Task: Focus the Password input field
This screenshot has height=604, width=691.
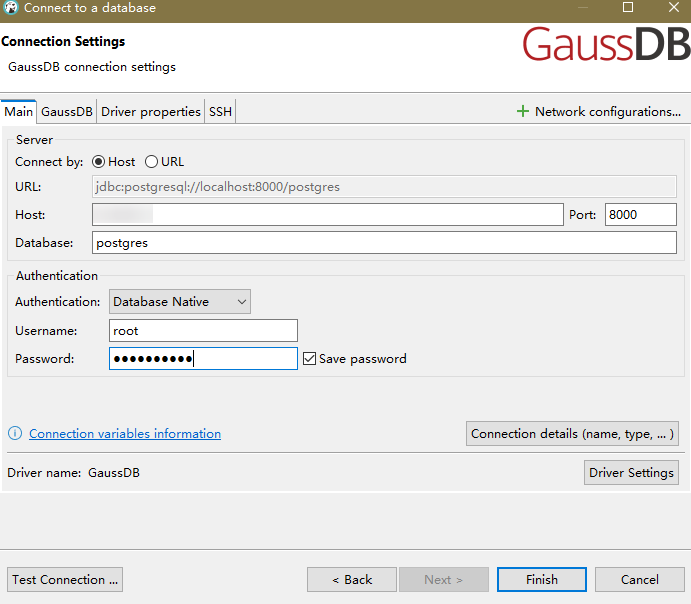Action: tap(203, 359)
